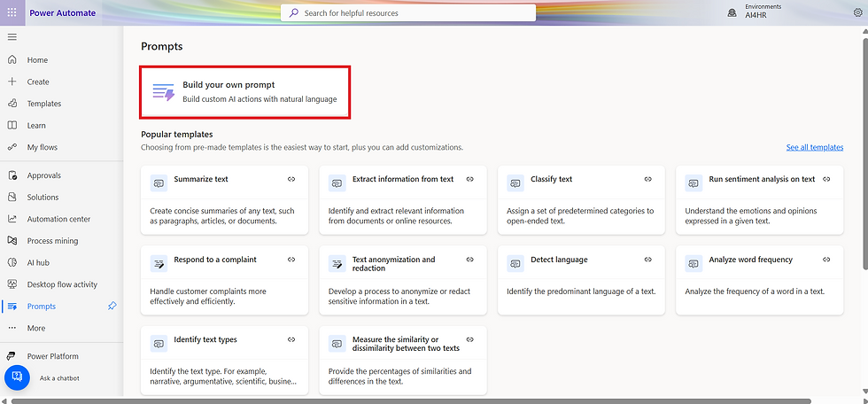Viewport: 868px width, 404px height.
Task: Click link icon on Detect language card
Action: 648,260
